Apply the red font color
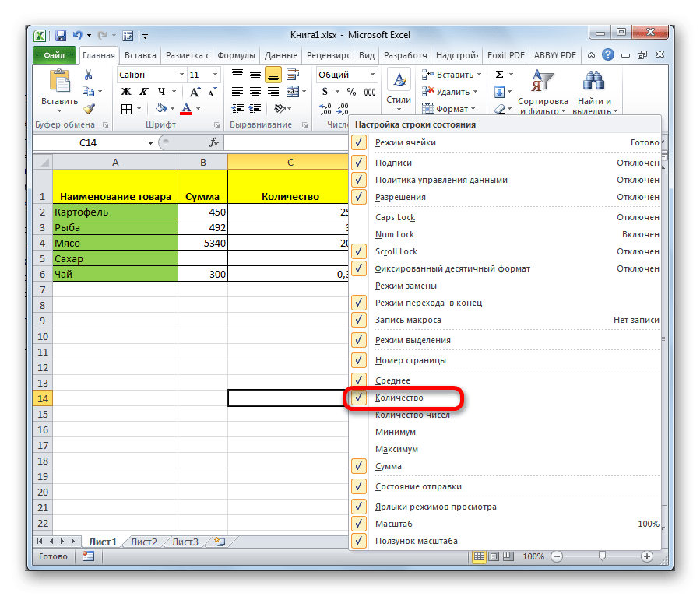This screenshot has height=596, width=700. (187, 109)
